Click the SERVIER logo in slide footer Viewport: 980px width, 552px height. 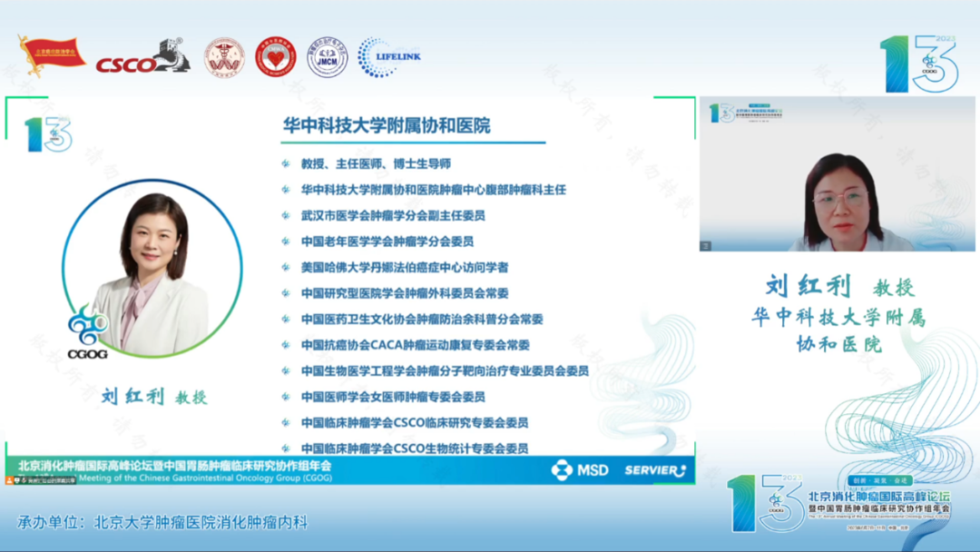point(655,470)
